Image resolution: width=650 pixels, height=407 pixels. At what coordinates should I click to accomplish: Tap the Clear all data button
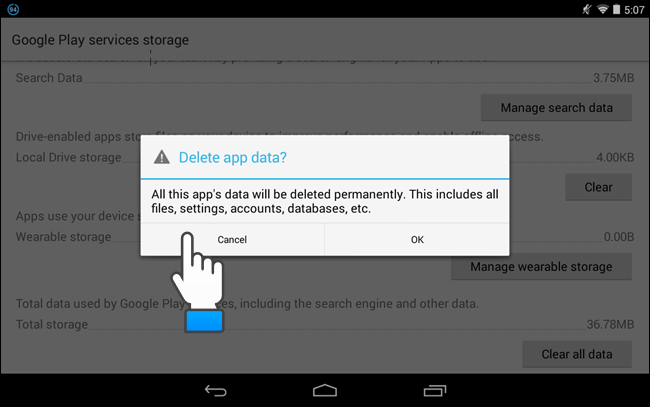point(576,354)
